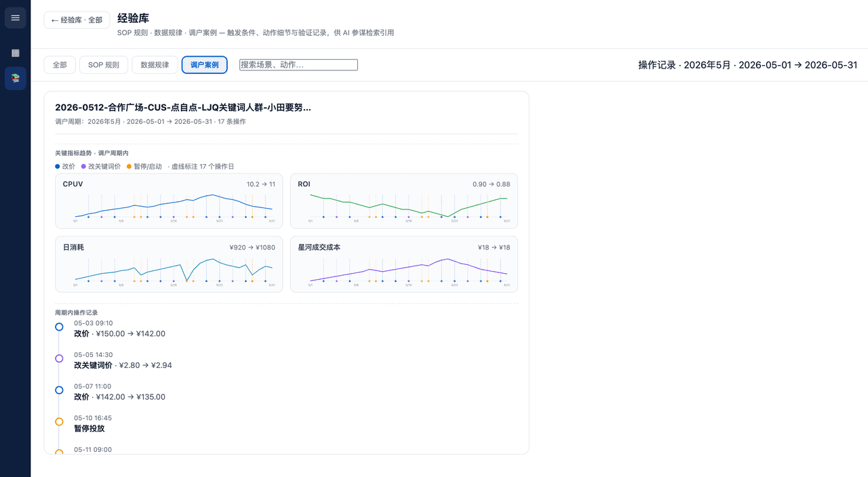This screenshot has height=477, width=868.
Task: Open the 日消耗 trend chart card
Action: coord(169,264)
